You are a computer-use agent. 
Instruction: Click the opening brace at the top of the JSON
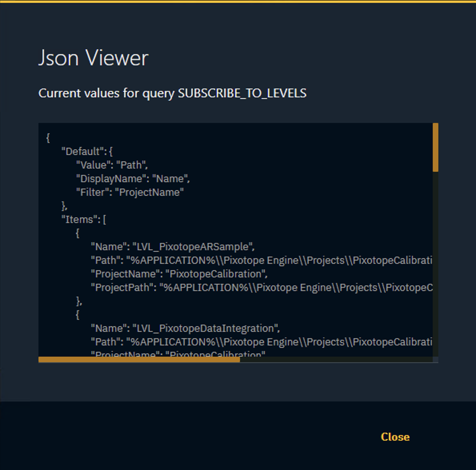(48, 137)
